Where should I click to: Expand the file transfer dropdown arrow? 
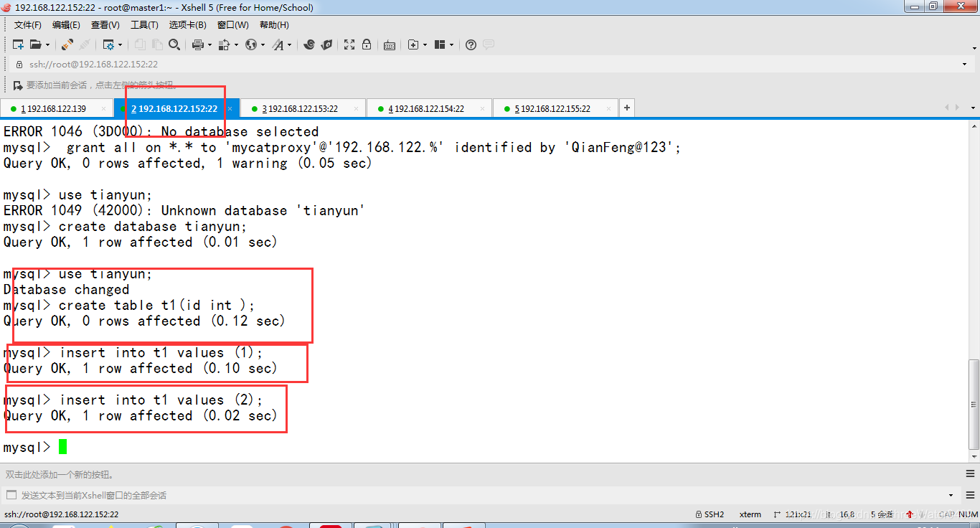coord(235,44)
